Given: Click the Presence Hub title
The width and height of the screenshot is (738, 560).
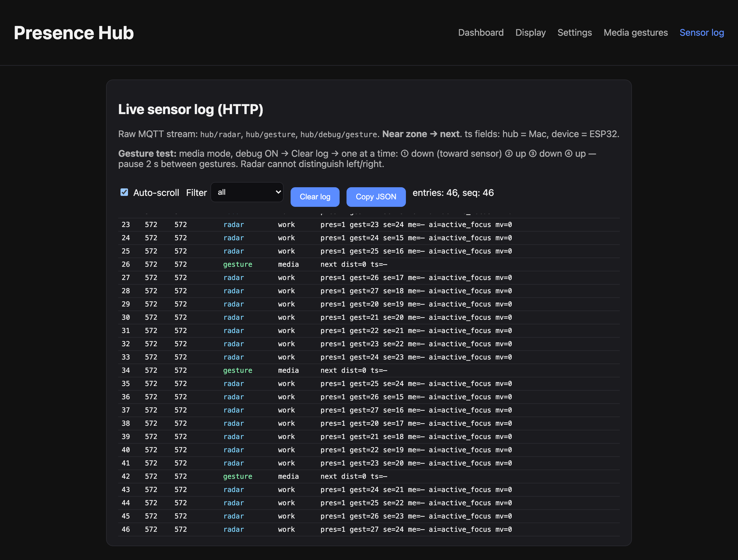Looking at the screenshot, I should point(74,33).
